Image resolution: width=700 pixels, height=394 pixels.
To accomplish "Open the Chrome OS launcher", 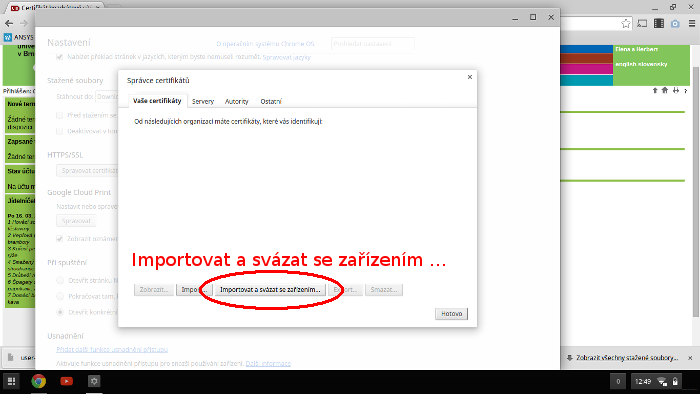I will [12, 381].
